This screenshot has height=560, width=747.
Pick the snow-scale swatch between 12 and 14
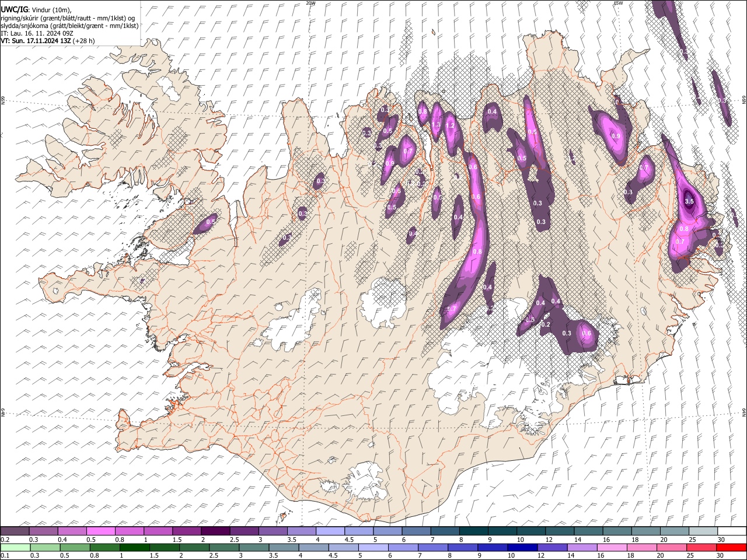tap(560, 531)
